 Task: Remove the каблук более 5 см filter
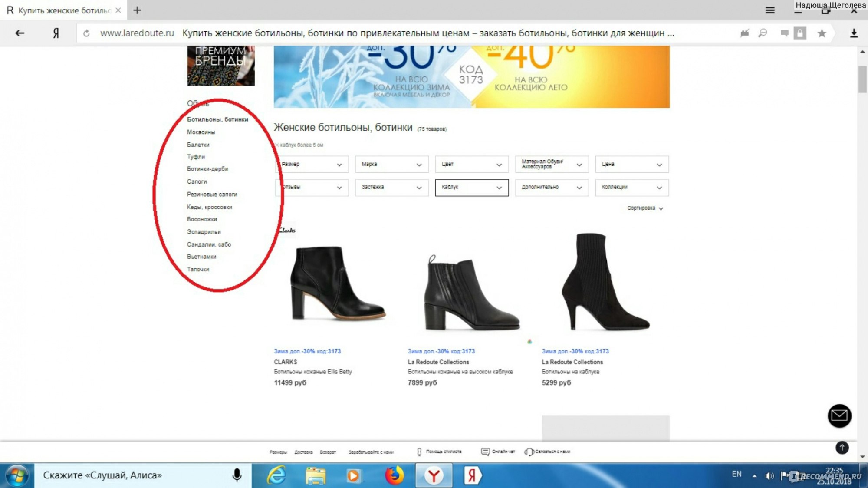(277, 145)
